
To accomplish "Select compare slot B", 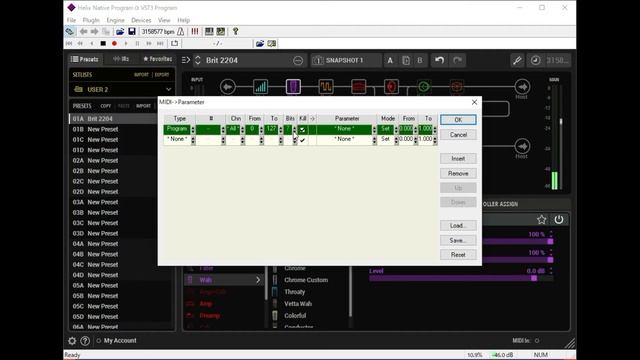I will pyautogui.click(x=420, y=60).
